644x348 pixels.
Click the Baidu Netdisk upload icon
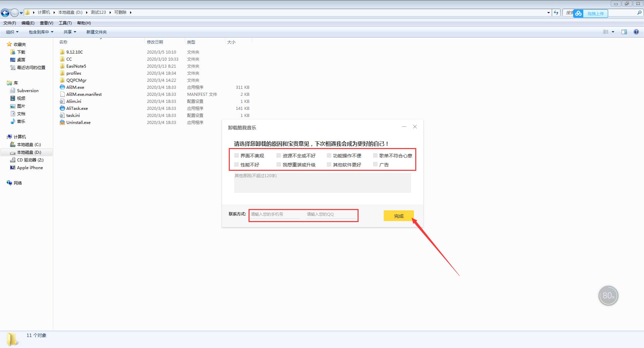click(578, 13)
